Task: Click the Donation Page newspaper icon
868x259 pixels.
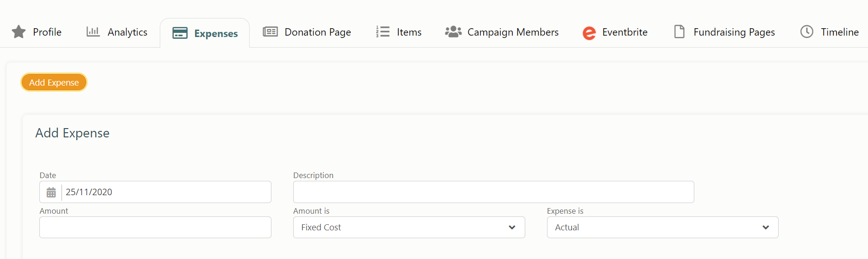Action: pyautogui.click(x=270, y=31)
